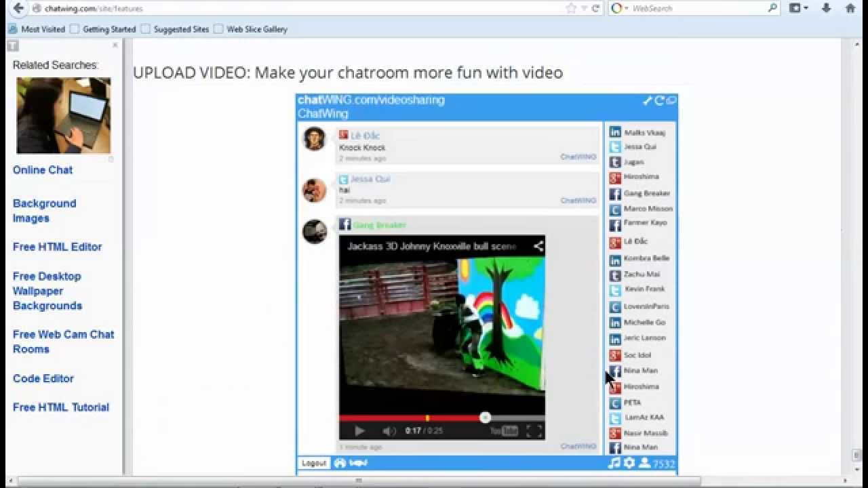Click Jessa Qui's avatar in chat

point(314,190)
